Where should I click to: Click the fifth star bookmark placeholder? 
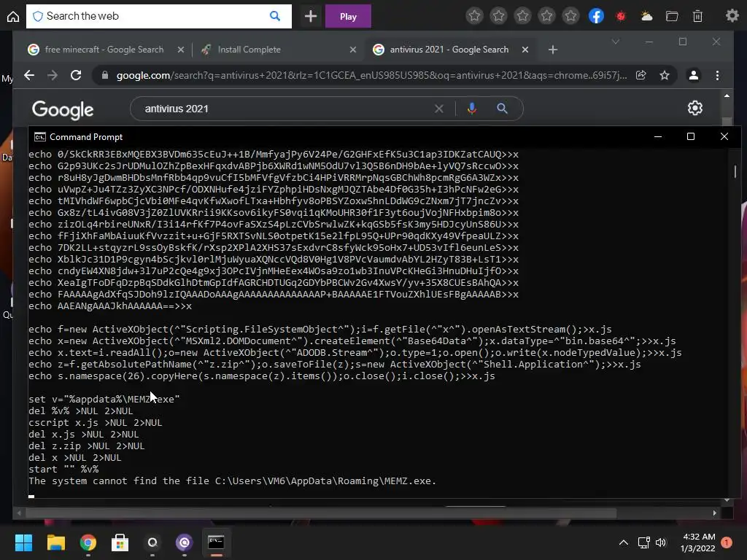click(x=570, y=16)
